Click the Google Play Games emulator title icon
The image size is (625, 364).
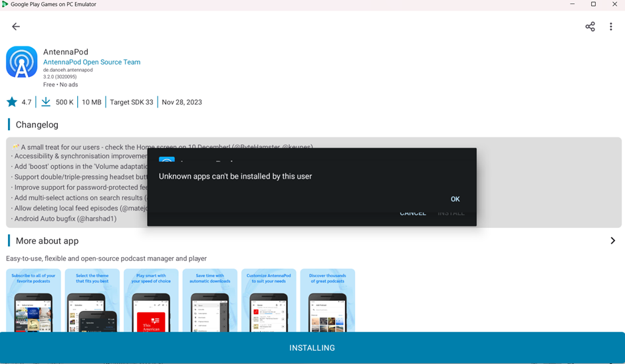pyautogui.click(x=5, y=4)
